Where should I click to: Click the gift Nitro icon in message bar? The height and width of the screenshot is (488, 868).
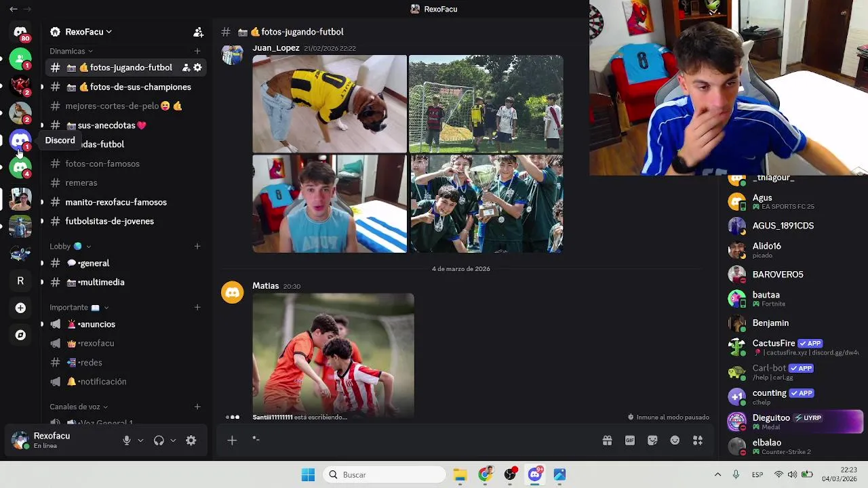coord(607,441)
